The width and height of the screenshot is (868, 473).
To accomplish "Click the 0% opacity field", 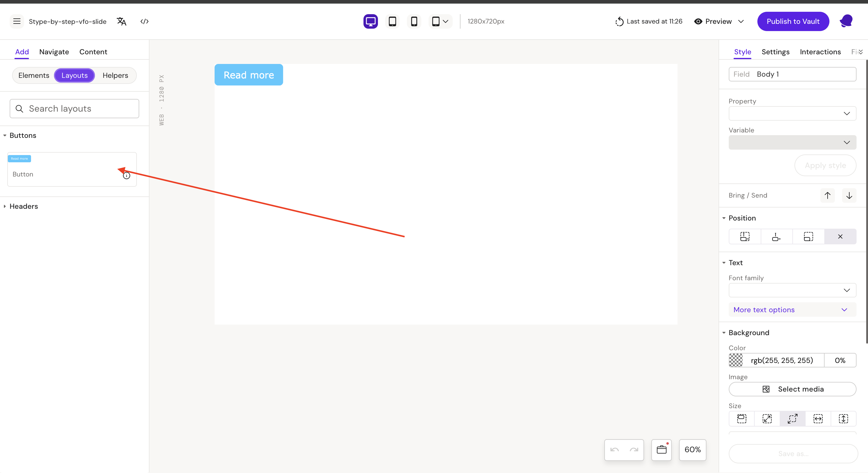I will [840, 361].
